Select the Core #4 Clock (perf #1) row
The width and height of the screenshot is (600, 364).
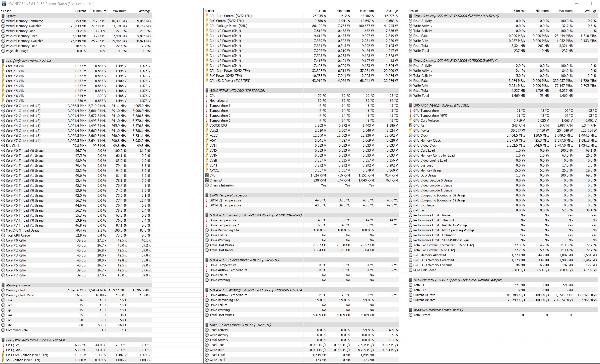(x=76, y=126)
